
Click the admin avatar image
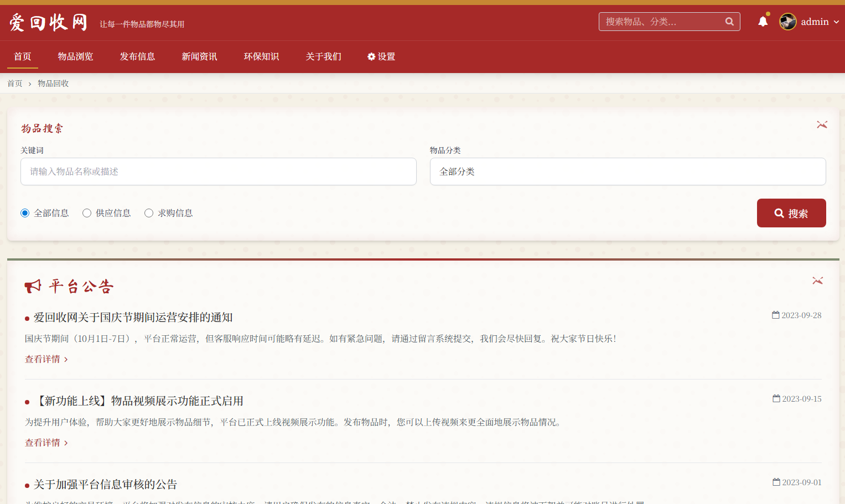point(788,22)
